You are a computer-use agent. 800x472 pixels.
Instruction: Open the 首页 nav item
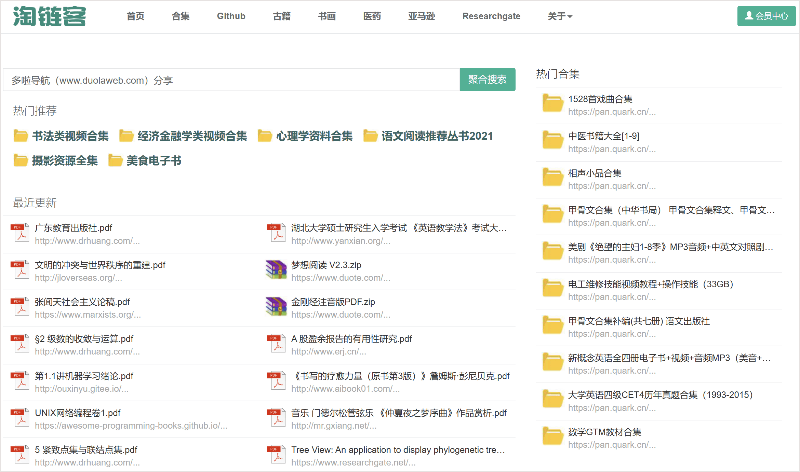coord(135,16)
